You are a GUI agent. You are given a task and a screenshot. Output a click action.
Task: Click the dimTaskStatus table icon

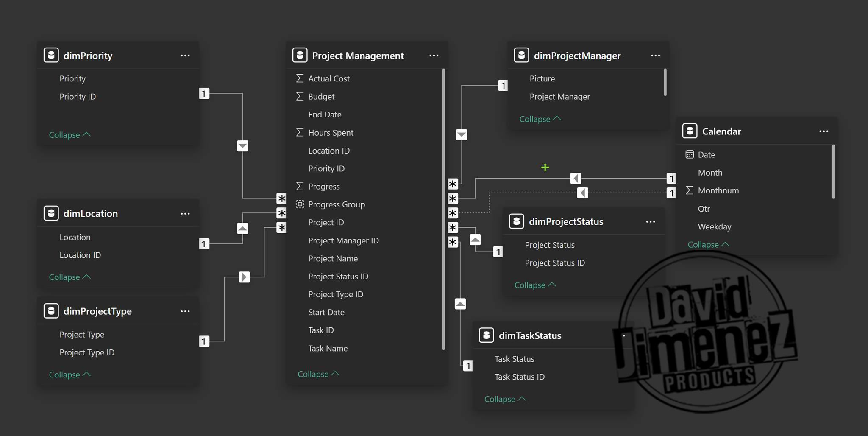[486, 335]
